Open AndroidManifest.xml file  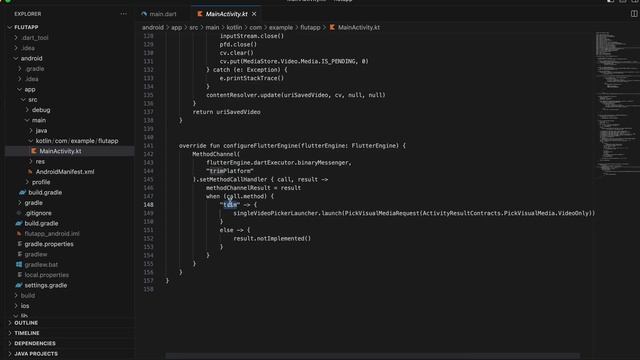point(65,172)
